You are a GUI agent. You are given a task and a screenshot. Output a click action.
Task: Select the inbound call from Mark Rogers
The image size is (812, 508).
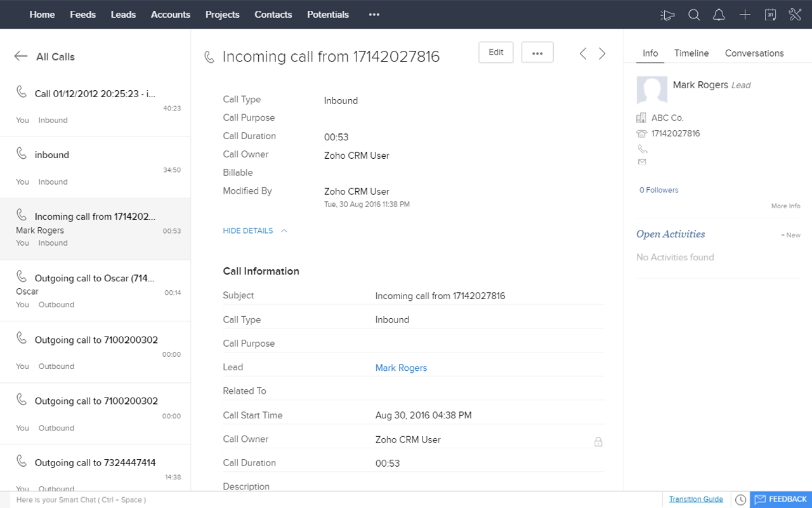click(x=95, y=229)
